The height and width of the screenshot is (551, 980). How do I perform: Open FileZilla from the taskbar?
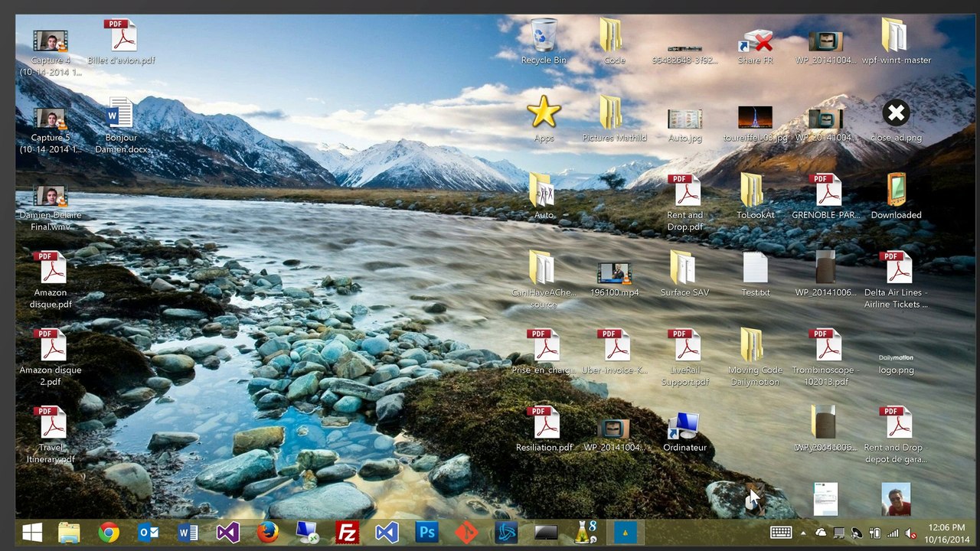[x=347, y=532]
